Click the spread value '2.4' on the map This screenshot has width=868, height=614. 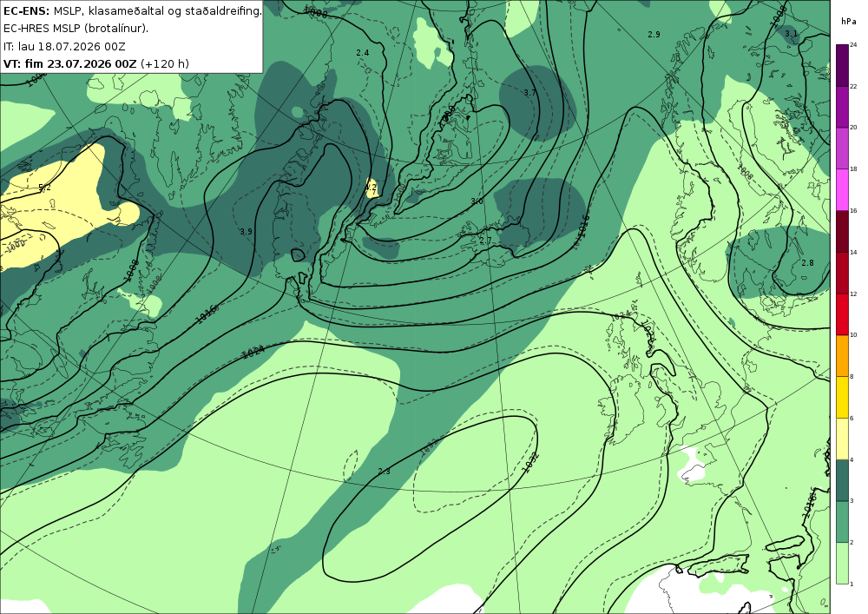(x=363, y=53)
